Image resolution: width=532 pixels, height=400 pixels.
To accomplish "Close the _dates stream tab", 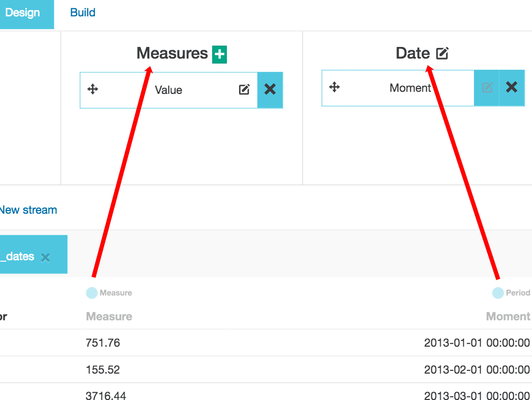I will [46, 258].
